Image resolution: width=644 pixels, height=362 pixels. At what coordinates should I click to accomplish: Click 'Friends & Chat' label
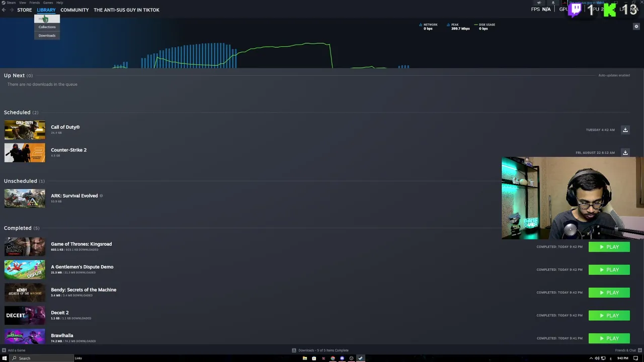[x=625, y=350]
